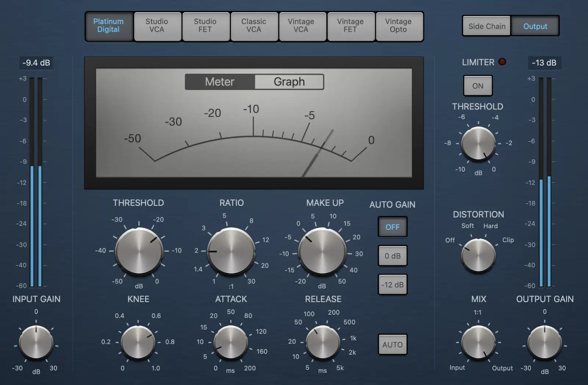Turn on the Limiter ON button
588x385 pixels.
tap(478, 86)
